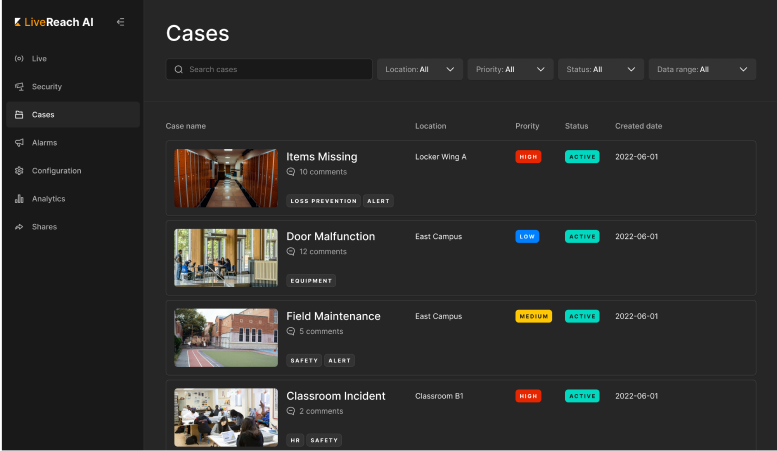777x451 pixels.
Task: Open the Data range: All dropdown
Action: (703, 69)
